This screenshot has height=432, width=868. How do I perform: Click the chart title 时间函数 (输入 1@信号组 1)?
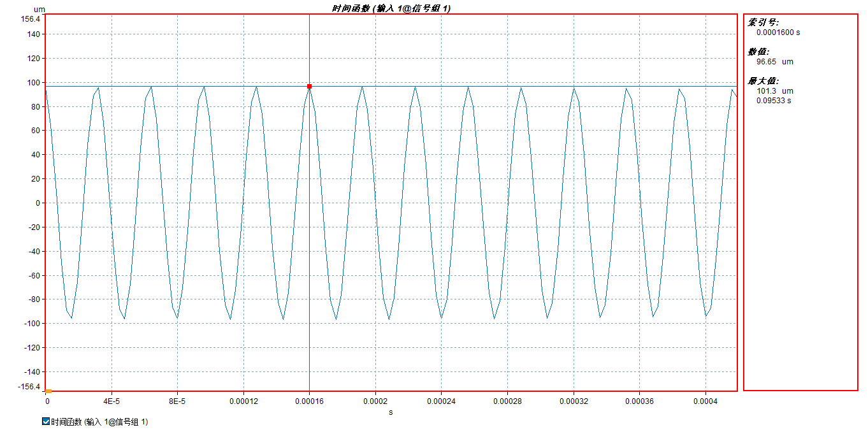(x=391, y=8)
